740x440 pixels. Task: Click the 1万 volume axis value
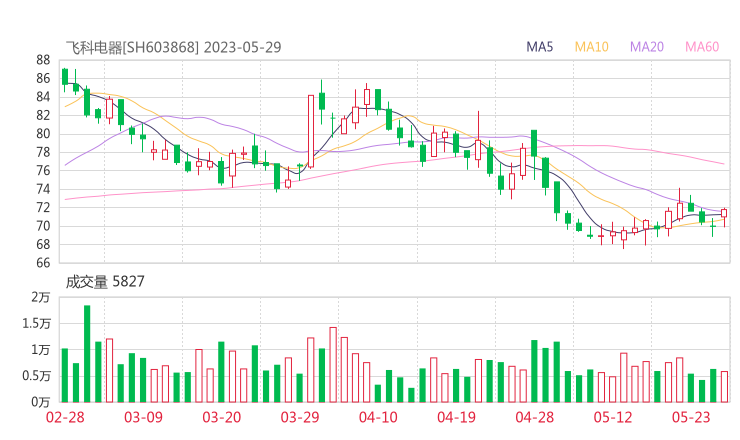coord(41,350)
